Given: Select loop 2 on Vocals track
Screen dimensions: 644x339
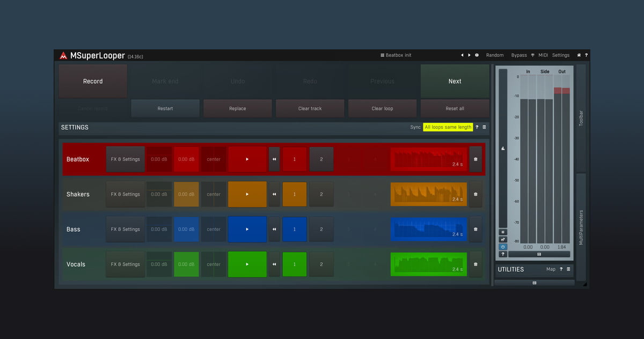Looking at the screenshot, I should point(321,264).
